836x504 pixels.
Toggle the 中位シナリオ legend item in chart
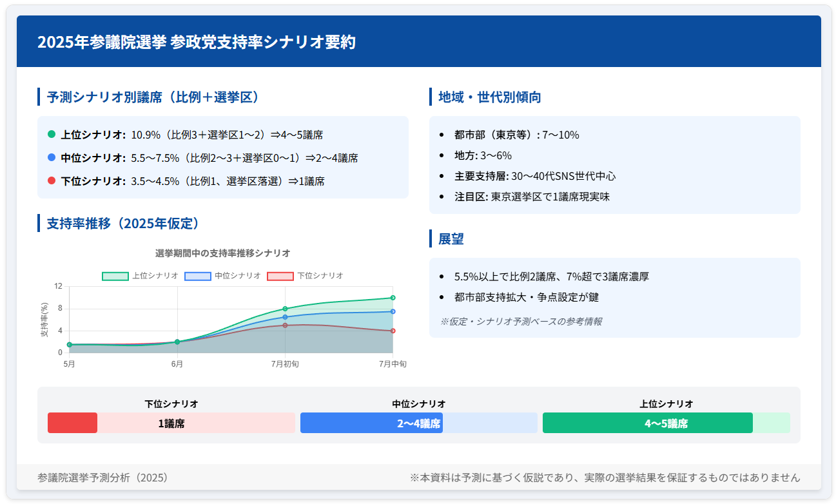pyautogui.click(x=223, y=276)
